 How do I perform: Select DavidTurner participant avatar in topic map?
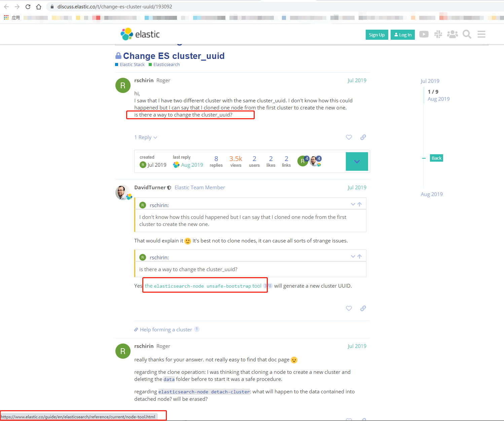pyautogui.click(x=315, y=161)
